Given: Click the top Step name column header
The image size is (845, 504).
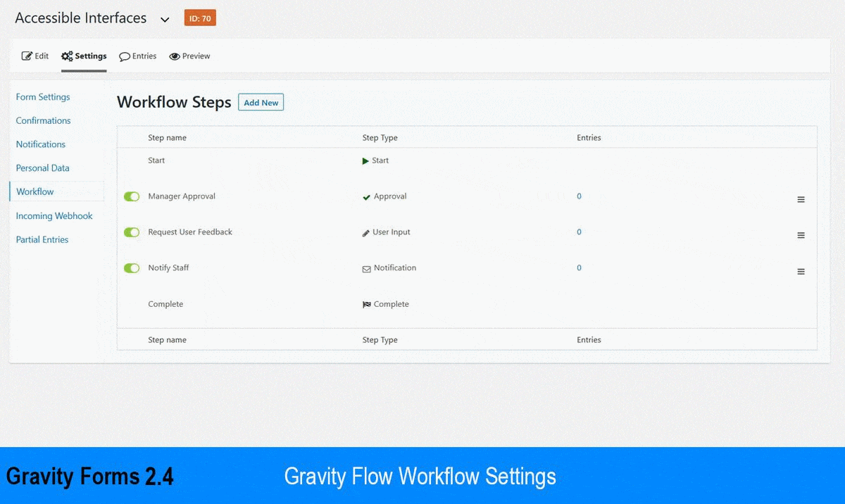Looking at the screenshot, I should tap(167, 138).
